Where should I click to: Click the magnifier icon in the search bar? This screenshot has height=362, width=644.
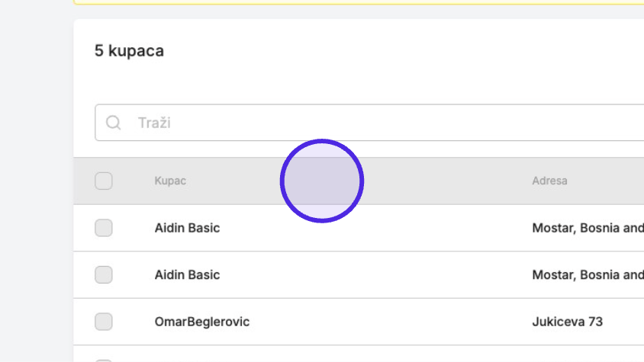pyautogui.click(x=113, y=122)
